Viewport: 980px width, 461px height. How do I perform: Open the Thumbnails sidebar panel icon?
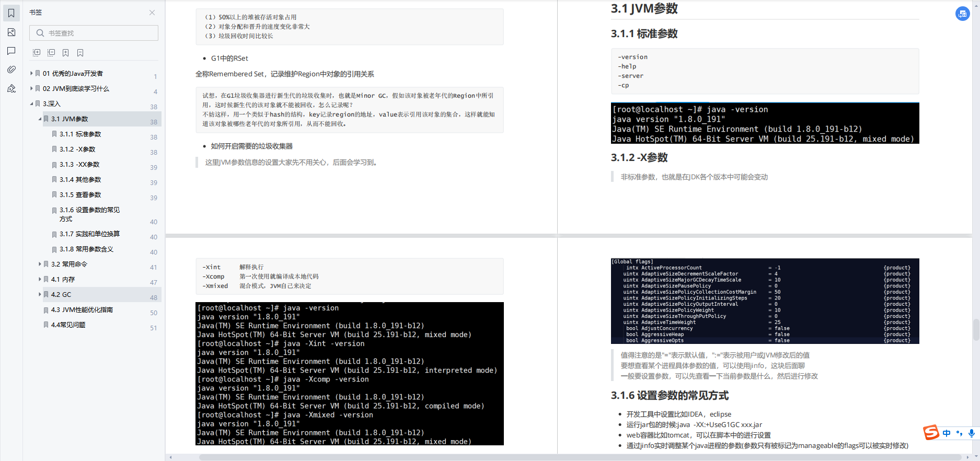11,32
